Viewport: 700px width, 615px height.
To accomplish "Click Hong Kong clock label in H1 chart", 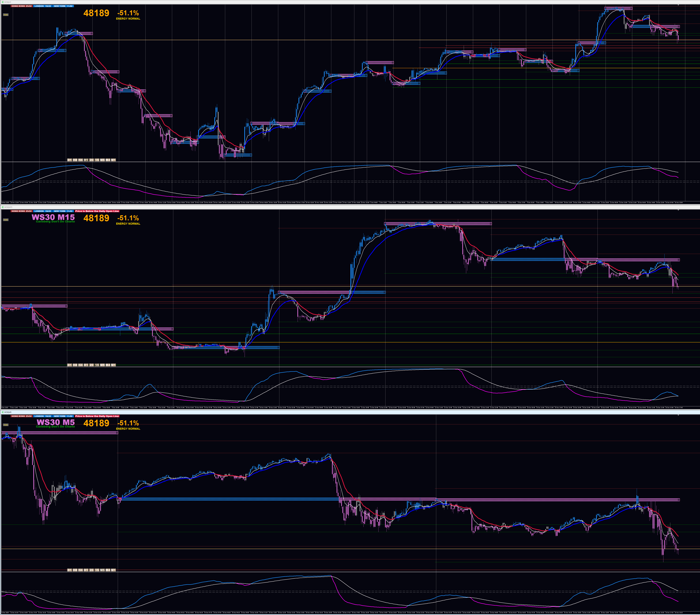I will coord(22,6).
